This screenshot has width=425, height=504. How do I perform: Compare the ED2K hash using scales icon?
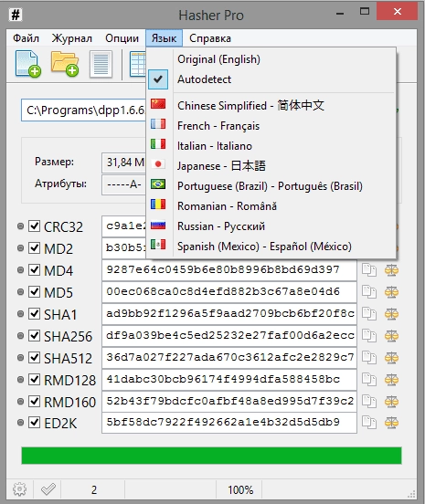pos(391,423)
